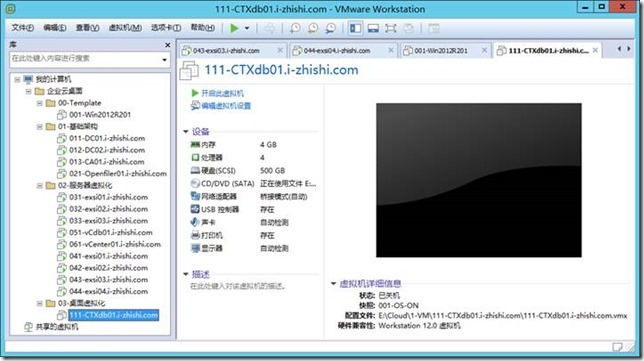Click the USB 控制器 device row

click(x=254, y=209)
